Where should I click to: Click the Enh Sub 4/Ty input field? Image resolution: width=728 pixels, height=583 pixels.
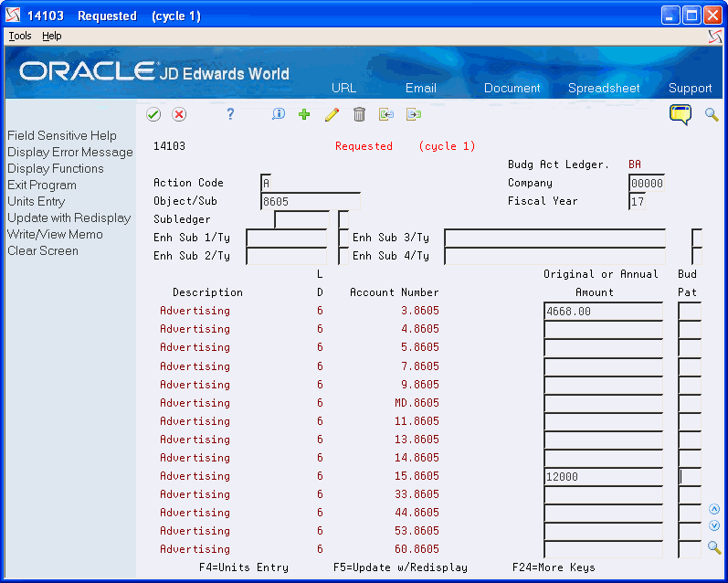(x=554, y=256)
